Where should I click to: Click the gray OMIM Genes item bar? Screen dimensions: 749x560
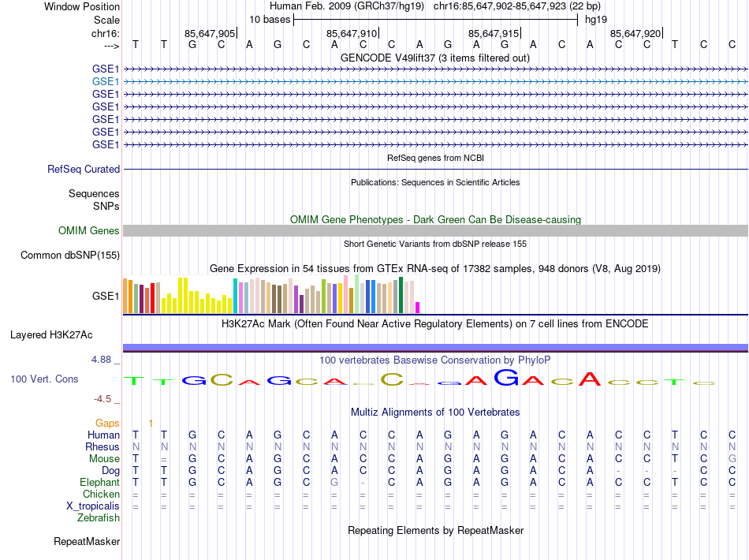pos(435,230)
